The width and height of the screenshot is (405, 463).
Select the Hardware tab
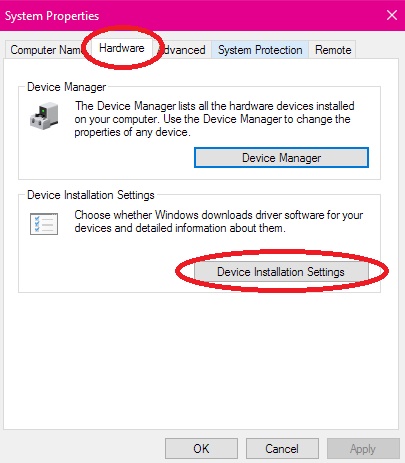(x=122, y=48)
